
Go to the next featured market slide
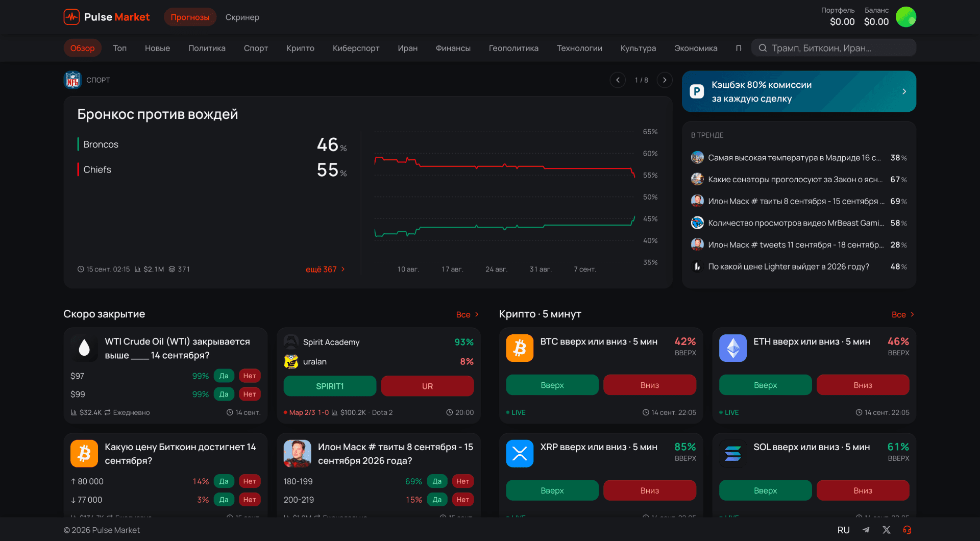(665, 80)
